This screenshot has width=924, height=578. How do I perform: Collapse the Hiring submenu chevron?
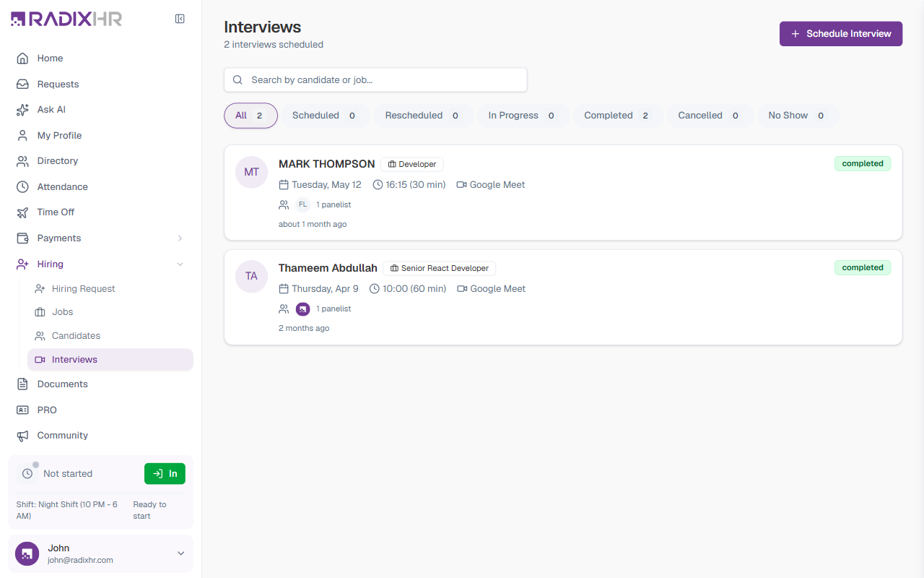click(x=180, y=264)
